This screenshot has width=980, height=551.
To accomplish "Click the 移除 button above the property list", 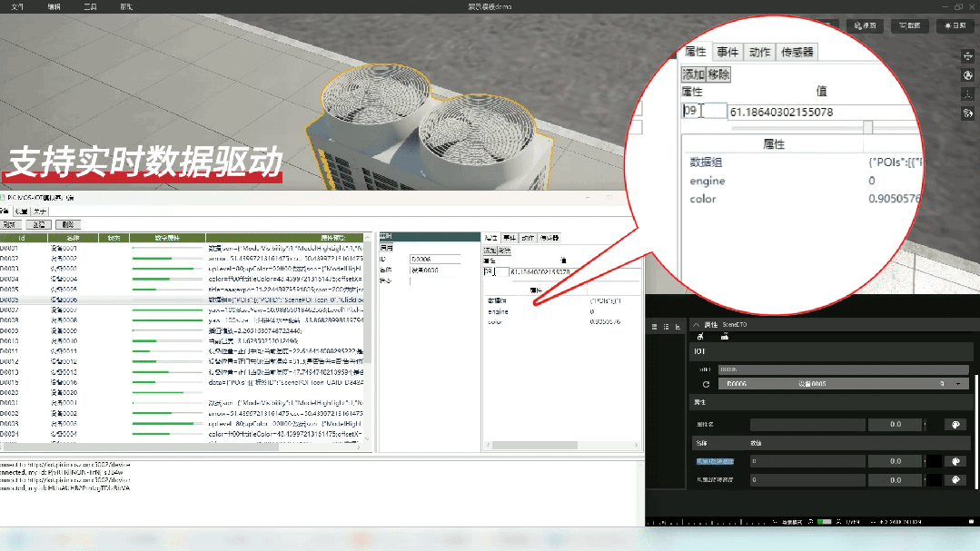I will [504, 251].
